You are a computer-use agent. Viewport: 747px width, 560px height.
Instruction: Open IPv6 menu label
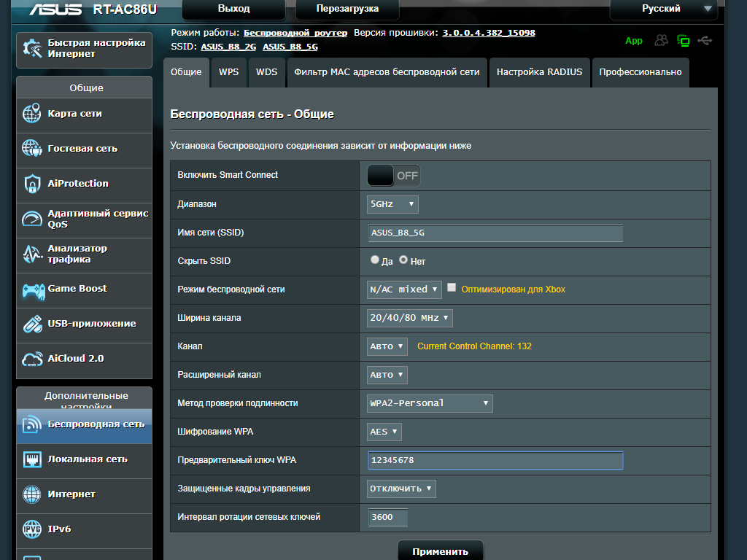(59, 529)
